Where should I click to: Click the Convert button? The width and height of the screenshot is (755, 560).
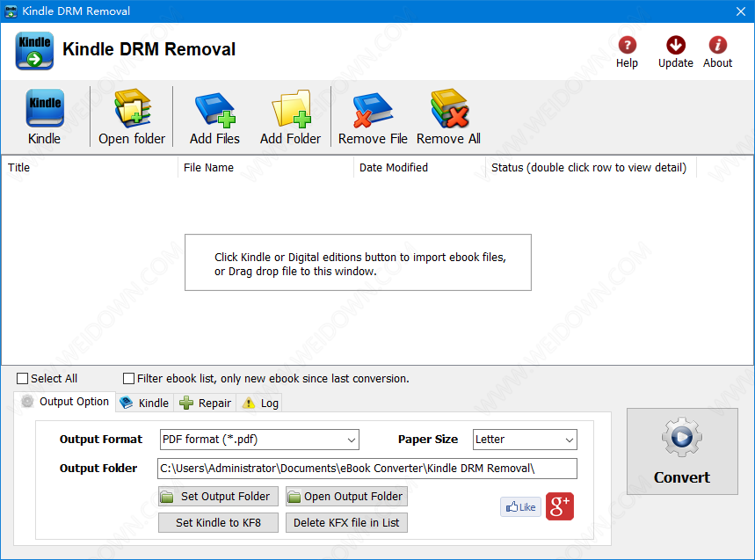tap(682, 451)
